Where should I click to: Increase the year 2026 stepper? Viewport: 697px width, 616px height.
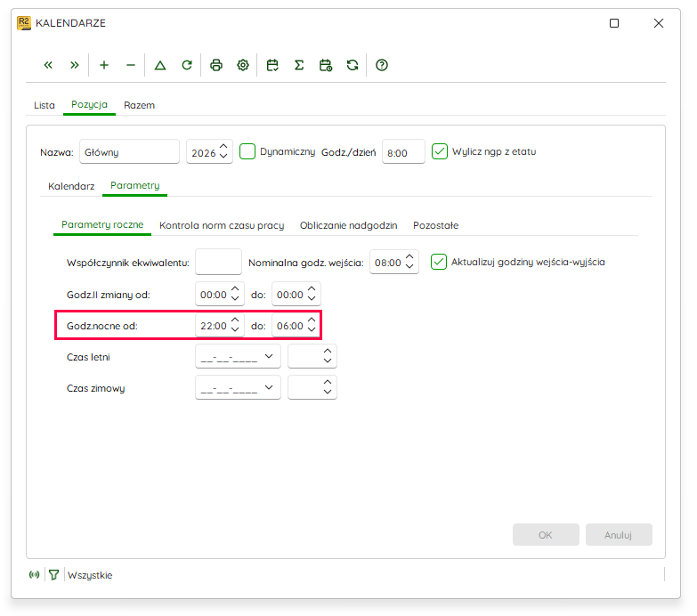point(223,146)
